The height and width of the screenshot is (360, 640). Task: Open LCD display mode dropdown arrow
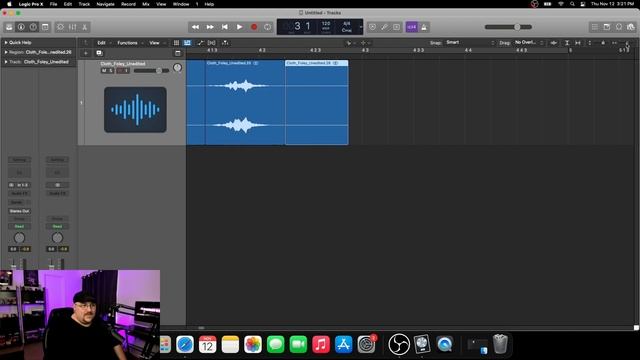(x=360, y=27)
